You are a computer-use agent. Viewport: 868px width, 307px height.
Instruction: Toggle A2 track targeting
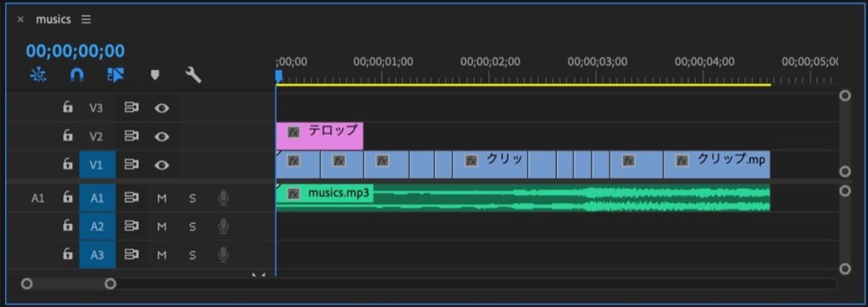pos(97,226)
